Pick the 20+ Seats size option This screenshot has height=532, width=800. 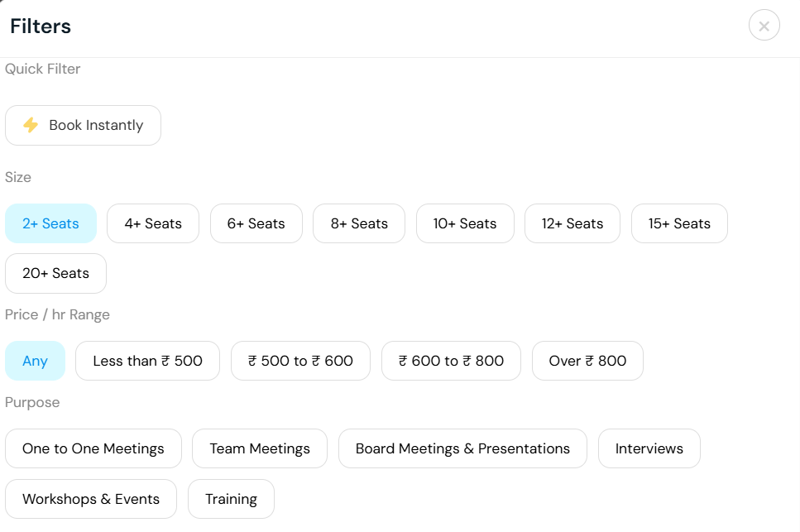[x=55, y=273]
